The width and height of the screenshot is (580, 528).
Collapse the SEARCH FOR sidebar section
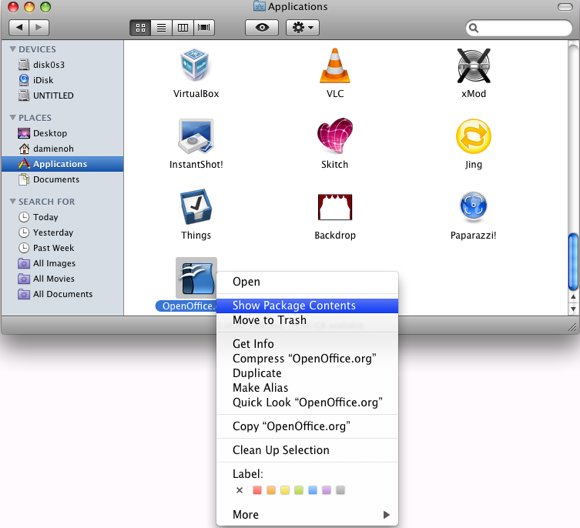pos(13,201)
